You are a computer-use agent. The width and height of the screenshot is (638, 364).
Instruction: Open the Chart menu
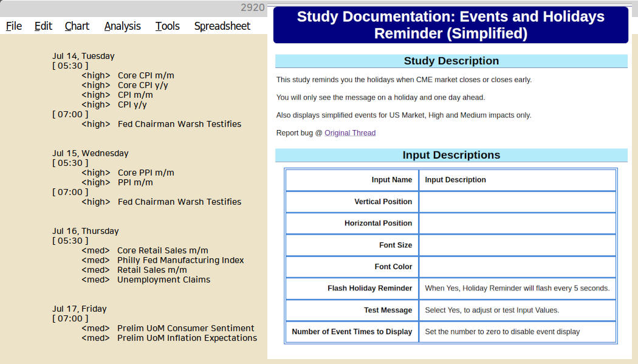click(77, 26)
